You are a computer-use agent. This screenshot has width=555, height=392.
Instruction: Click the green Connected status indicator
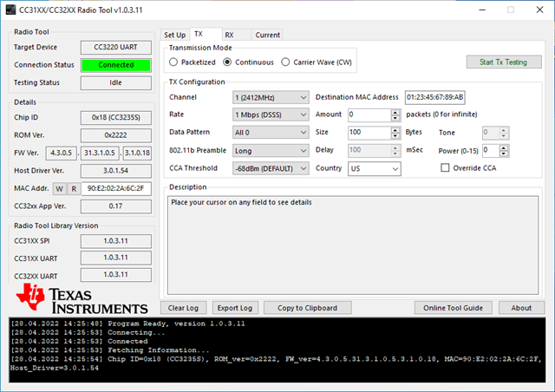point(115,65)
